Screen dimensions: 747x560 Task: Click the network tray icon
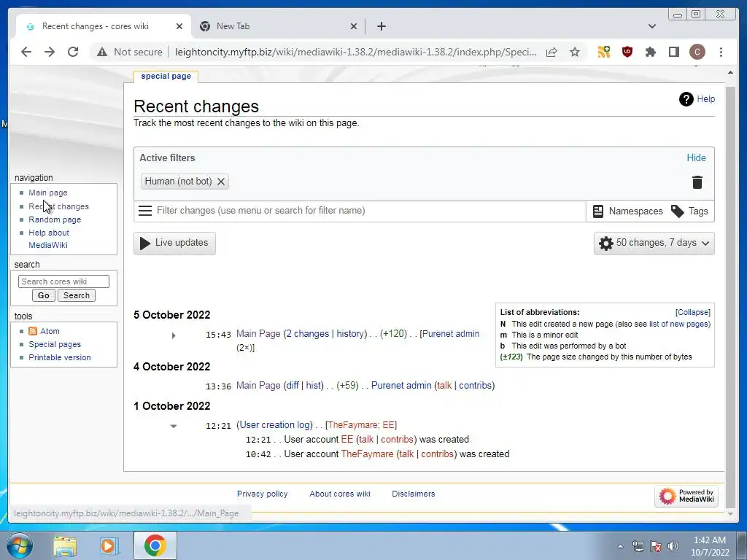(638, 546)
